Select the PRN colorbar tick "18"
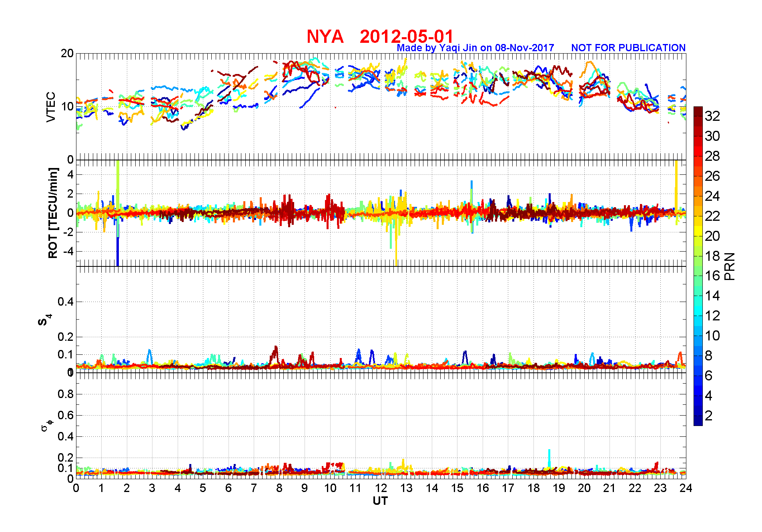The image size is (762, 532). pos(712,256)
